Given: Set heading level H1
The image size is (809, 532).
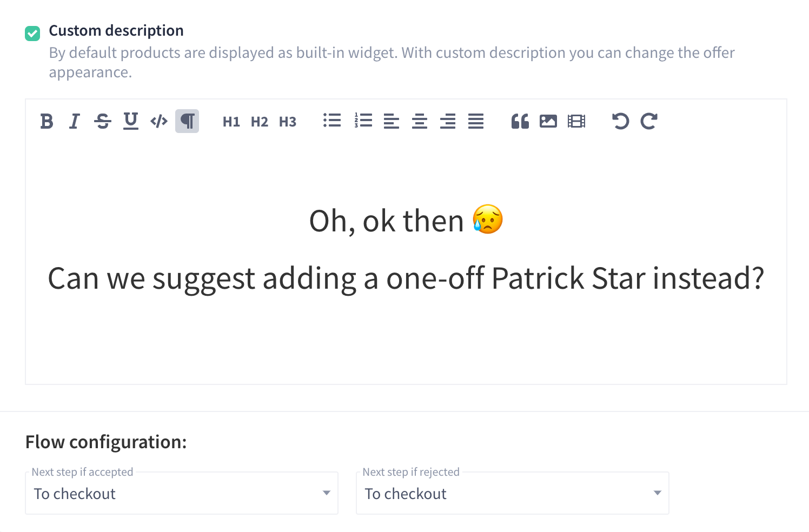Looking at the screenshot, I should [x=231, y=122].
